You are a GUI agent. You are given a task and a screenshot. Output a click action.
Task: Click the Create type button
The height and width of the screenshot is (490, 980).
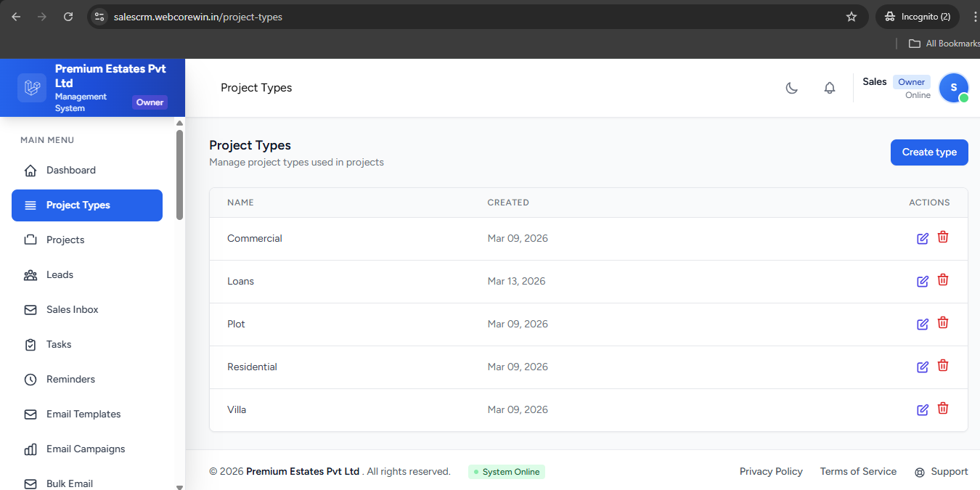click(929, 152)
